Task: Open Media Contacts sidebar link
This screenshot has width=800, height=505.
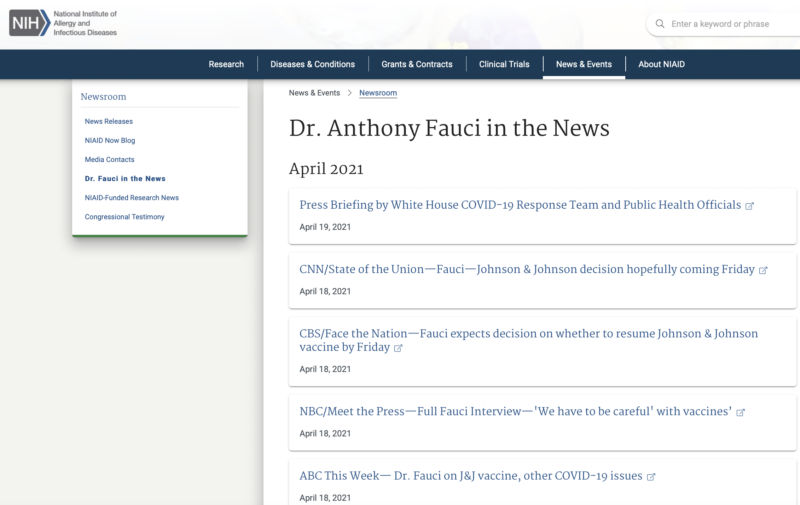Action: [x=109, y=160]
